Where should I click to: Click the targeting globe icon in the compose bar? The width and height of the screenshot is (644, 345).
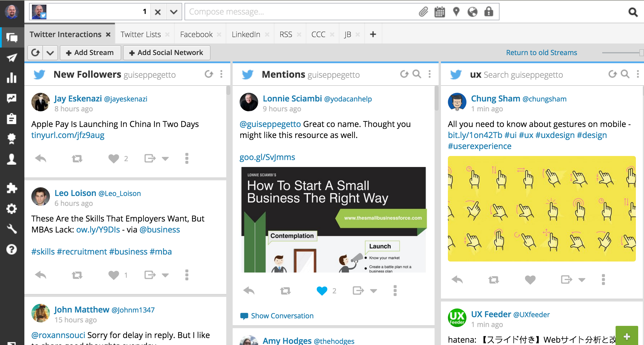(x=473, y=12)
